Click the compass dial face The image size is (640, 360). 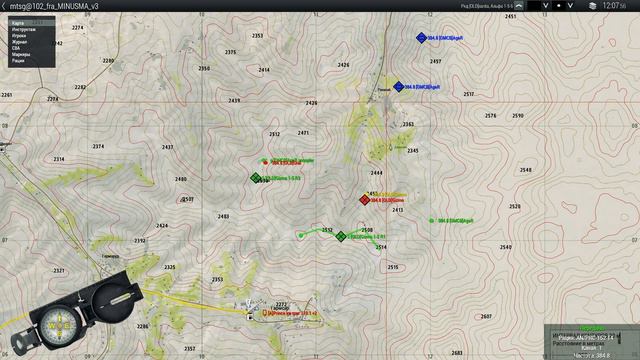click(x=60, y=325)
